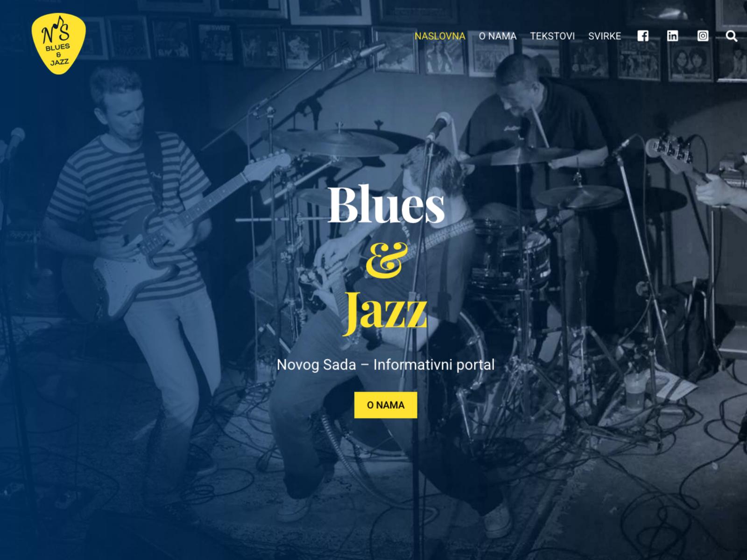Click the white "Blues" heading word
The height and width of the screenshot is (560, 747).
coord(386,205)
